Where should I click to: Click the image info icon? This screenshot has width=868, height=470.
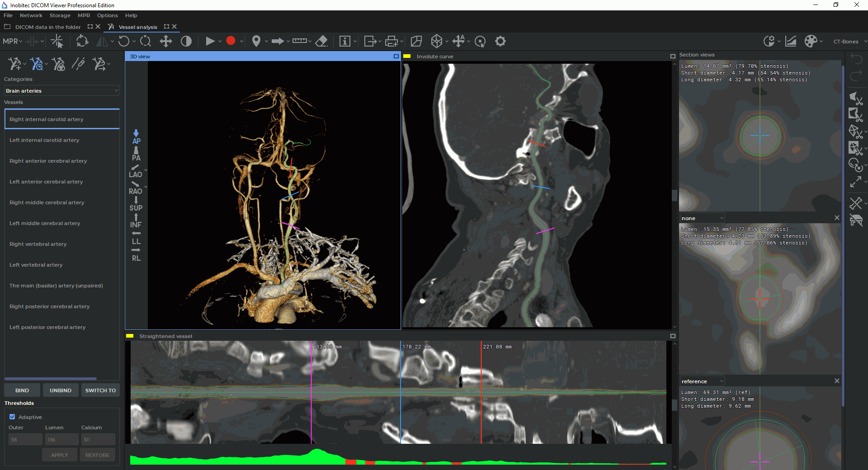pyautogui.click(x=345, y=41)
